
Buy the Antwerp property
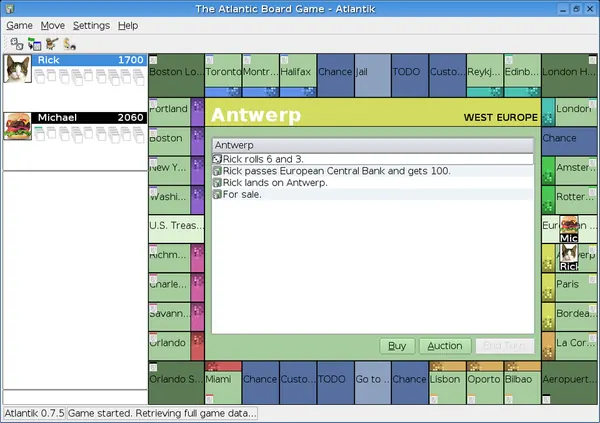[397, 346]
